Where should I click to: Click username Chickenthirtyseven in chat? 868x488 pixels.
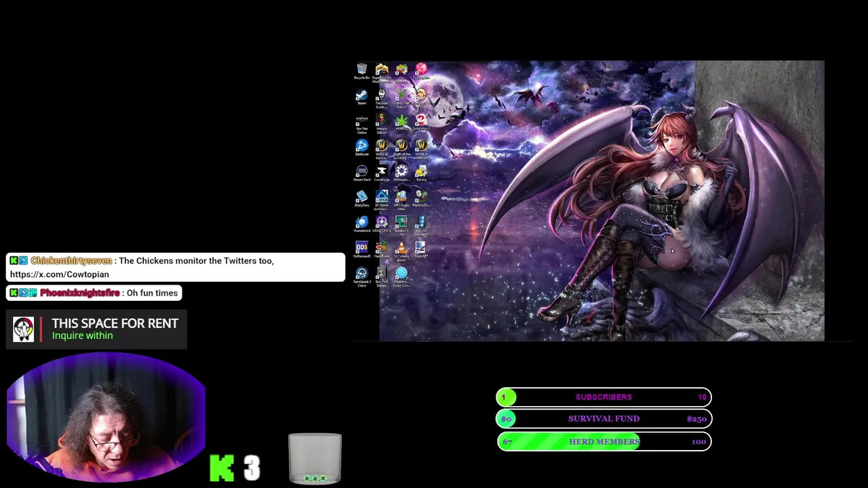click(71, 261)
